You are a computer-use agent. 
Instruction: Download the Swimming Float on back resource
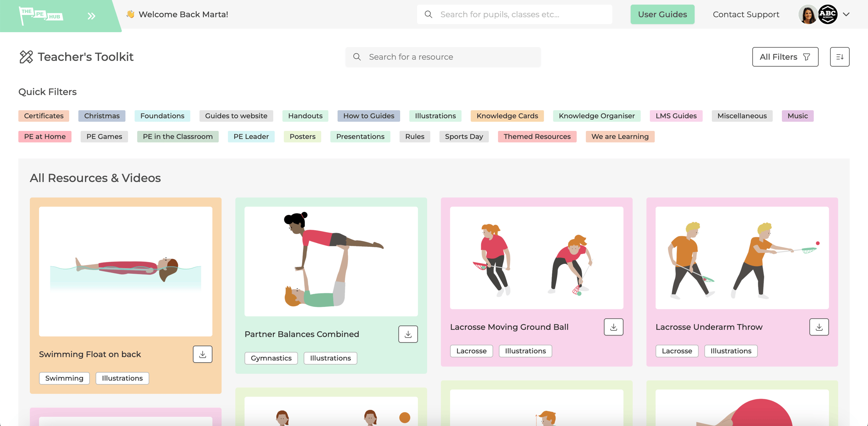tap(202, 354)
